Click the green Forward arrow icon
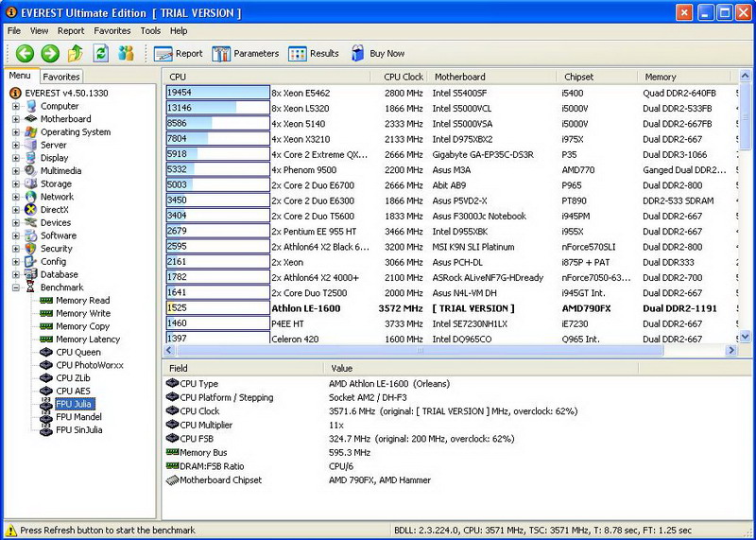 tap(50, 54)
